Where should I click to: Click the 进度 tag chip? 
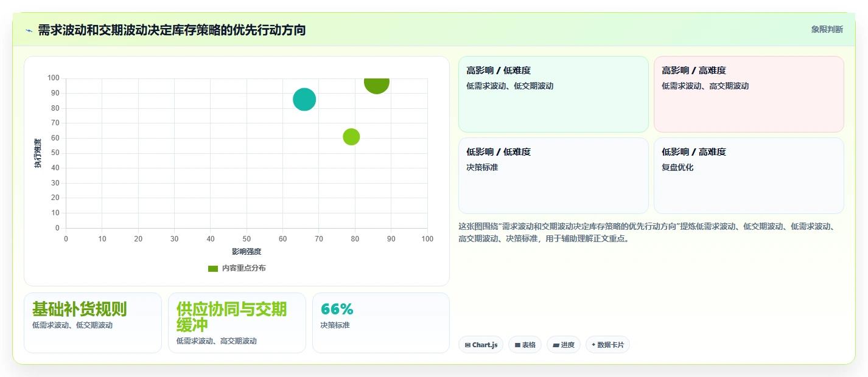click(x=564, y=345)
